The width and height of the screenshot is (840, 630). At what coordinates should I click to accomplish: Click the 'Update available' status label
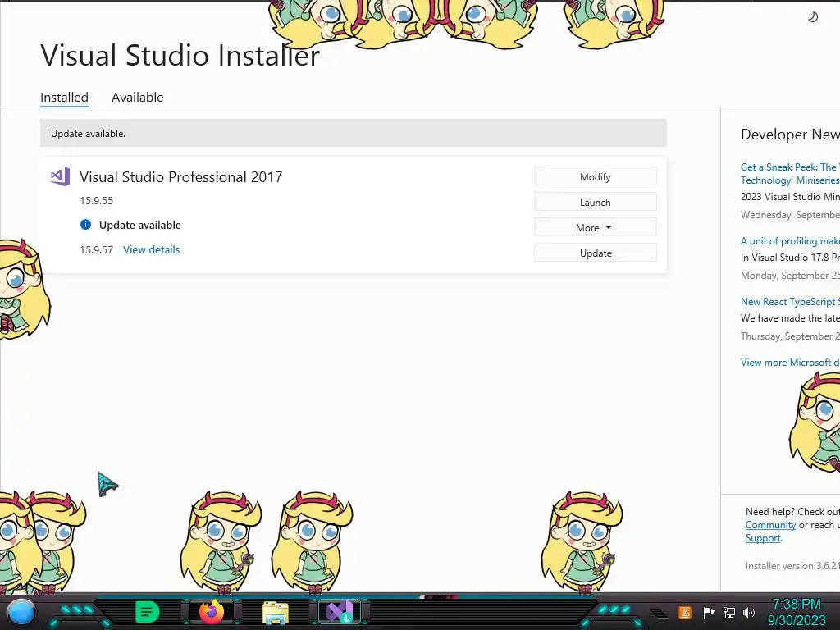point(139,225)
